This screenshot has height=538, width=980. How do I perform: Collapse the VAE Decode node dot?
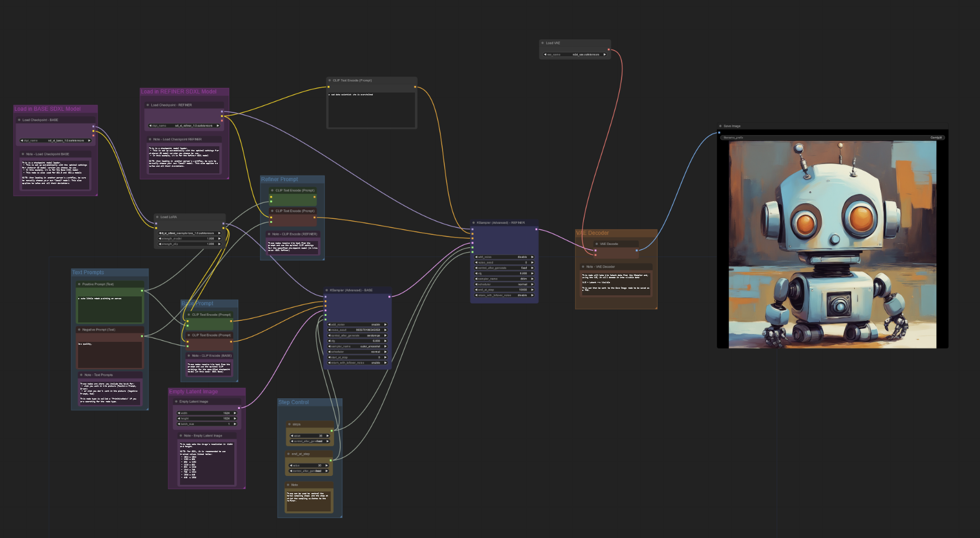[x=597, y=244]
